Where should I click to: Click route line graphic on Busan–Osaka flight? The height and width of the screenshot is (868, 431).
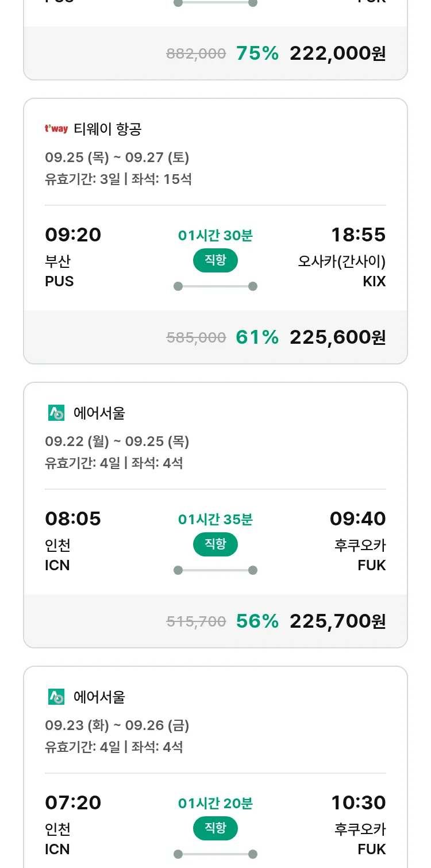click(215, 286)
